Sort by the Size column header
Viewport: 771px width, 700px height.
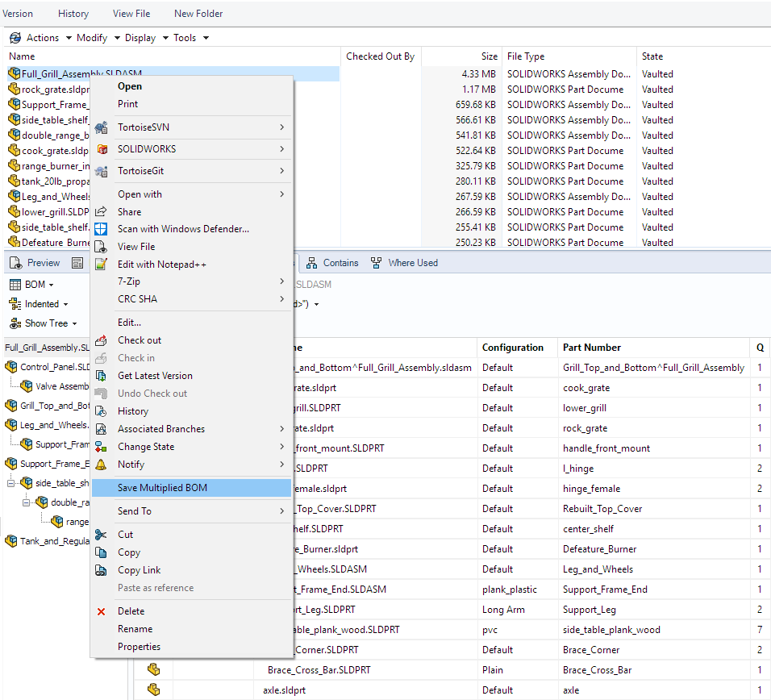click(x=461, y=56)
